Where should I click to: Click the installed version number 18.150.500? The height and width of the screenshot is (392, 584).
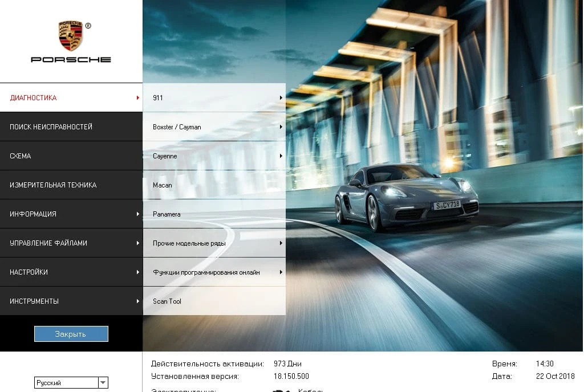click(x=291, y=377)
